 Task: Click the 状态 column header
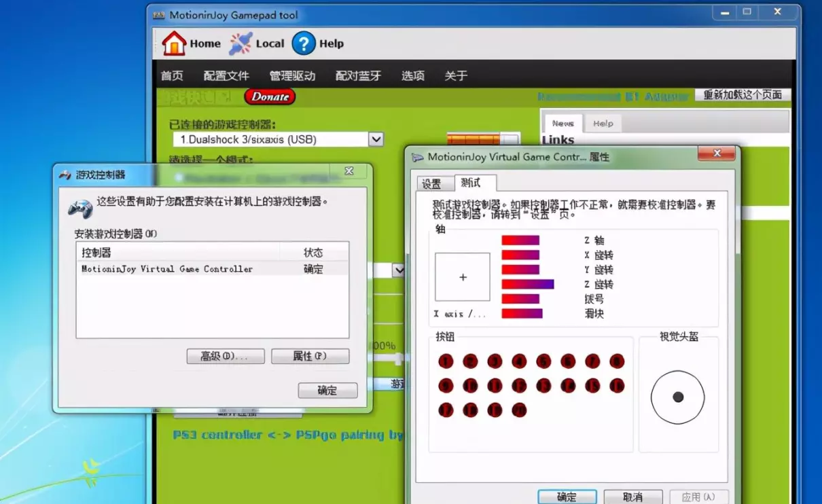[x=313, y=253]
